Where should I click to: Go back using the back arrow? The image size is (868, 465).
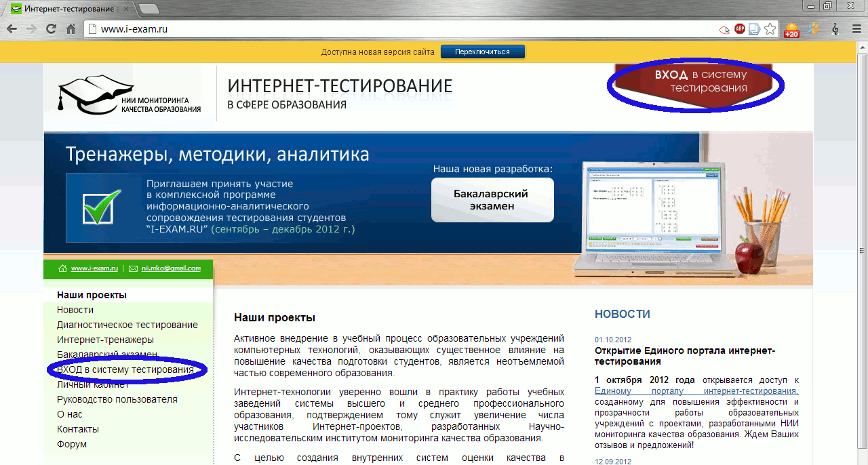click(11, 29)
